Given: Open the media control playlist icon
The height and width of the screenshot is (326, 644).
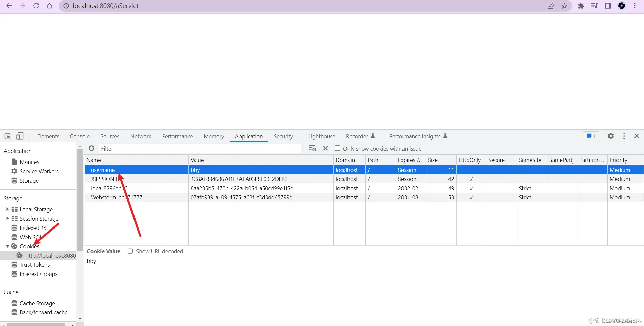Looking at the screenshot, I should 594,6.
